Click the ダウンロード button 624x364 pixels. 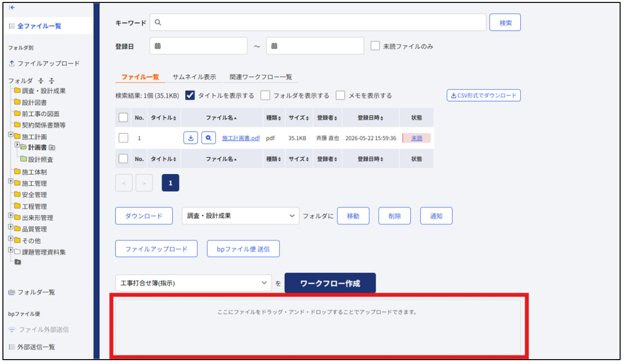pos(144,216)
